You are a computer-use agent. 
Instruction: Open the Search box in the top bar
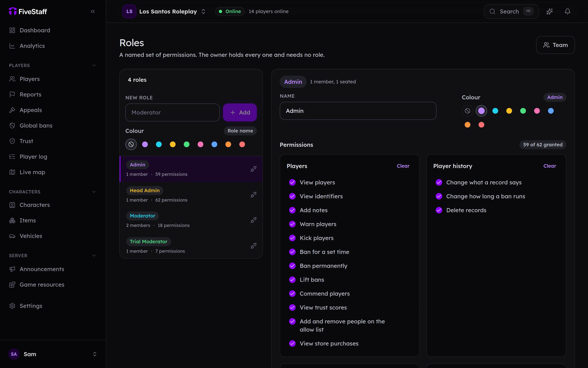[x=511, y=11]
